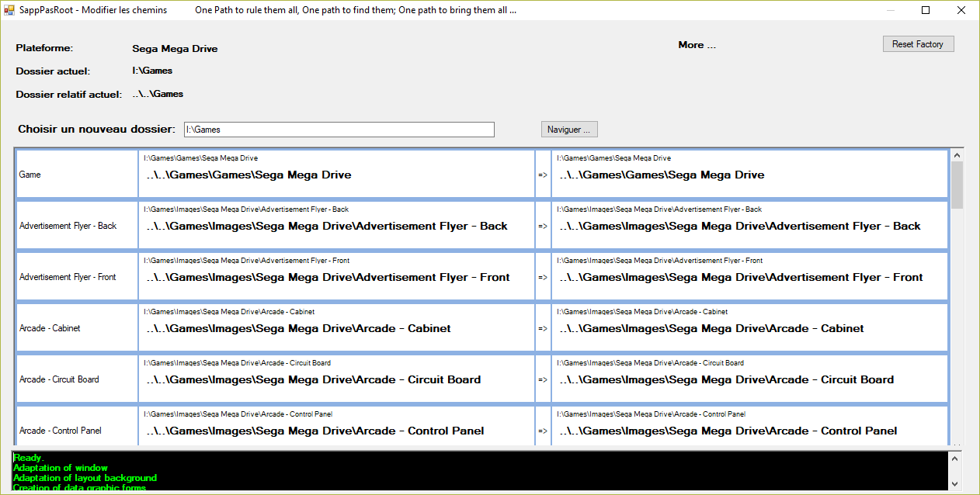
Task: Click the => arrow in the Game row
Action: coord(543,175)
